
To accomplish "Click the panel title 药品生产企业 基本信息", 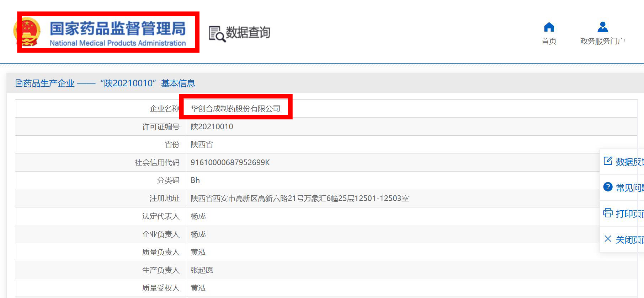I will pos(109,83).
